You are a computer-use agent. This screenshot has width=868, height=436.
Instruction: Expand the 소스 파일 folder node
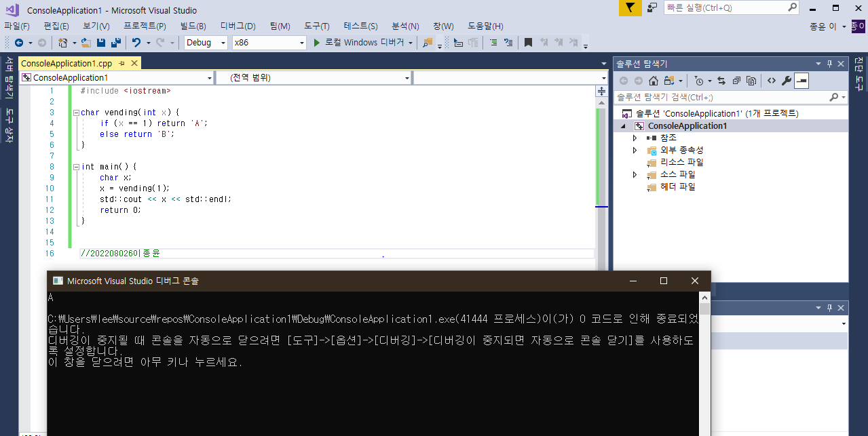[x=635, y=174]
